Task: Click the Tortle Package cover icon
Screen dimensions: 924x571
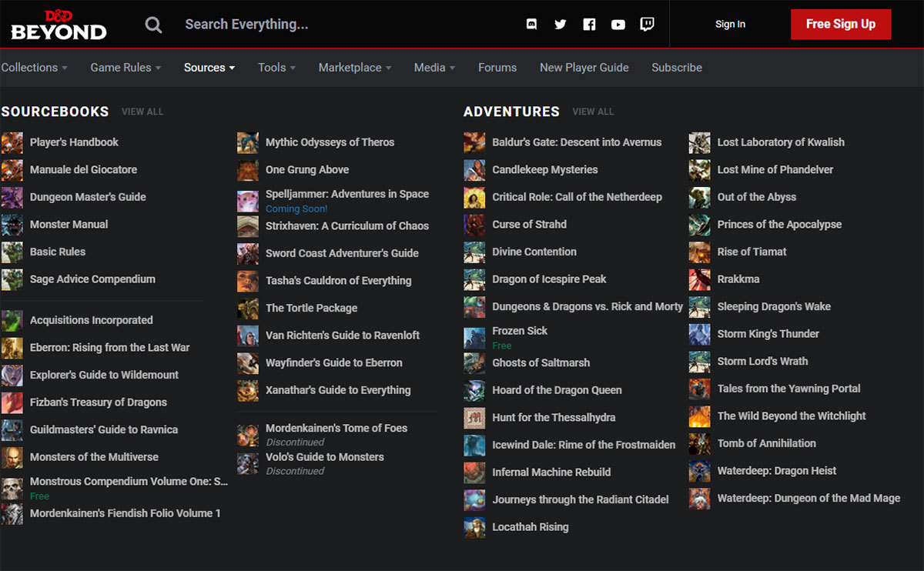Action: coord(248,308)
